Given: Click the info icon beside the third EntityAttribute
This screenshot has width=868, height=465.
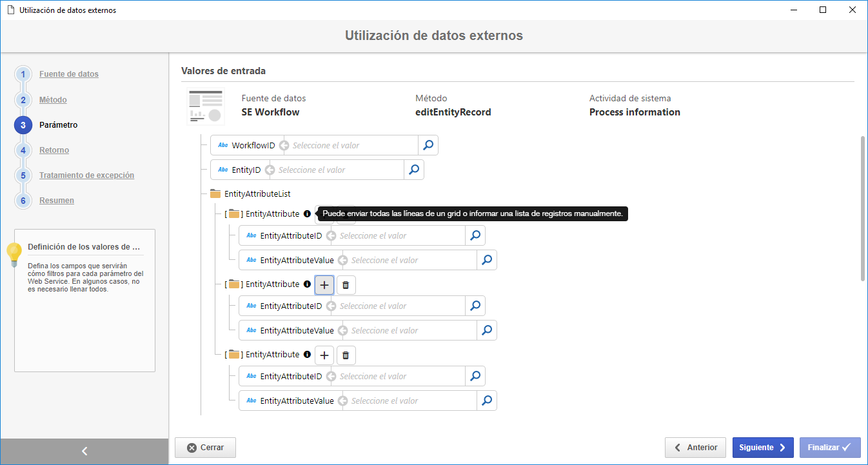Looking at the screenshot, I should point(307,354).
